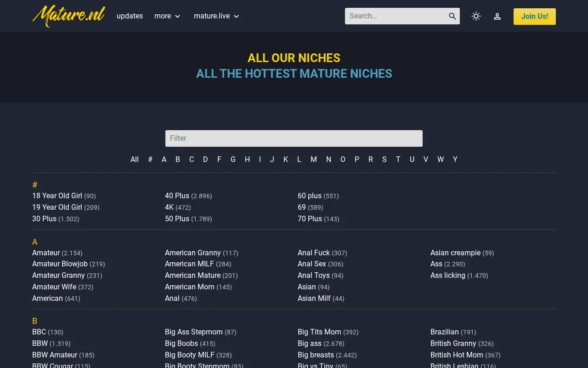Click letter 'W' in the alphabet bar
The image size is (588, 368).
(441, 160)
